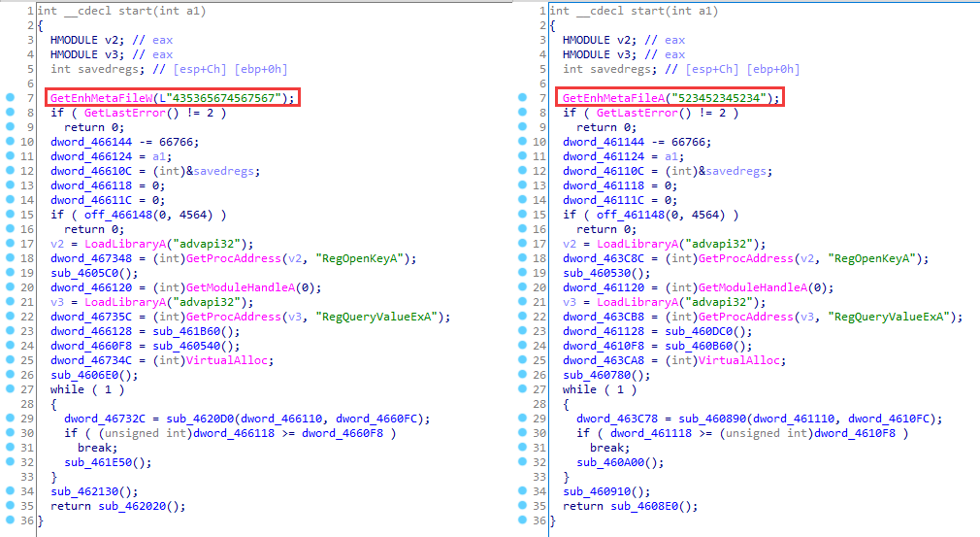
Task: Select variable dword_46611C
Action: [91, 200]
